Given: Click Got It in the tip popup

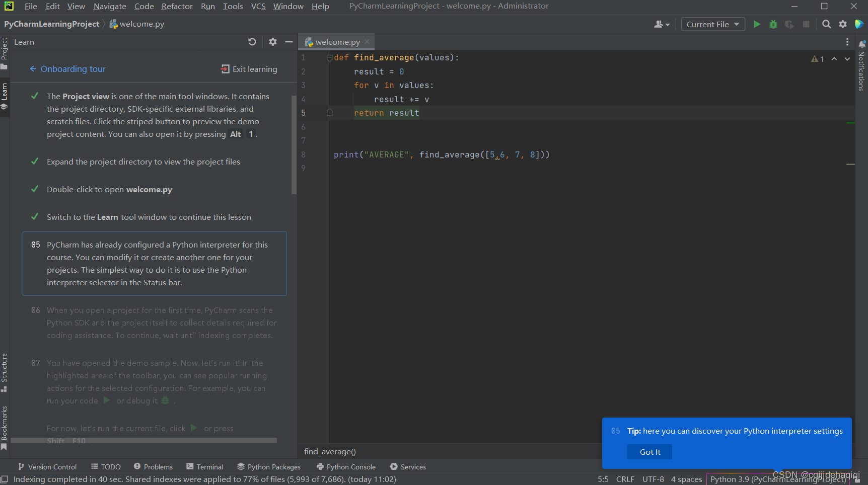Looking at the screenshot, I should coord(649,452).
